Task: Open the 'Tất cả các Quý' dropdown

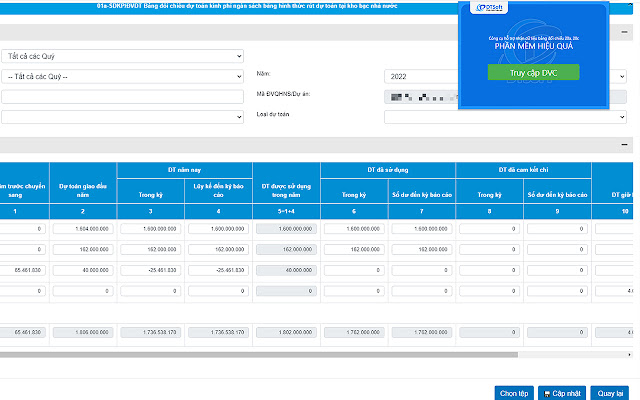Action: pos(122,56)
